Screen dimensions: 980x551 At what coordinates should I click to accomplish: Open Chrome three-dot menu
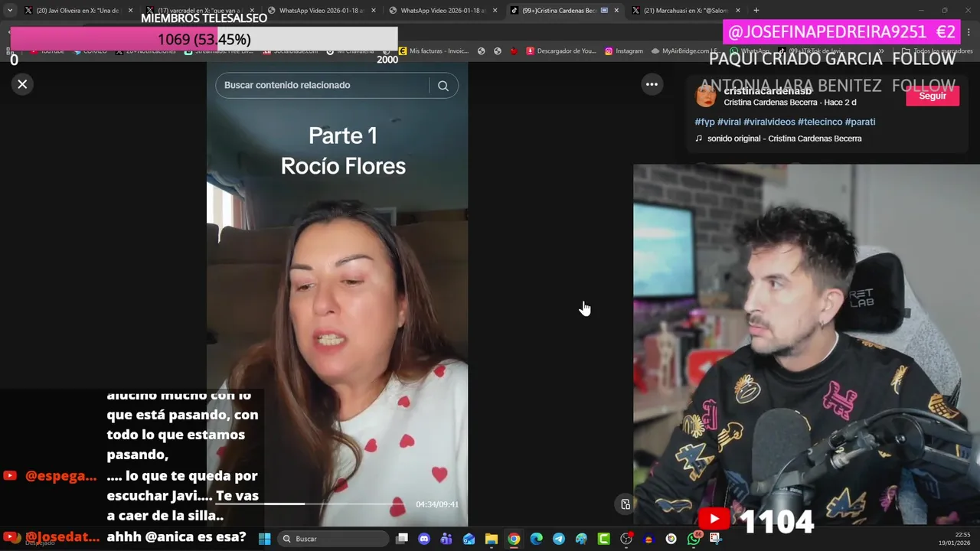click(969, 32)
